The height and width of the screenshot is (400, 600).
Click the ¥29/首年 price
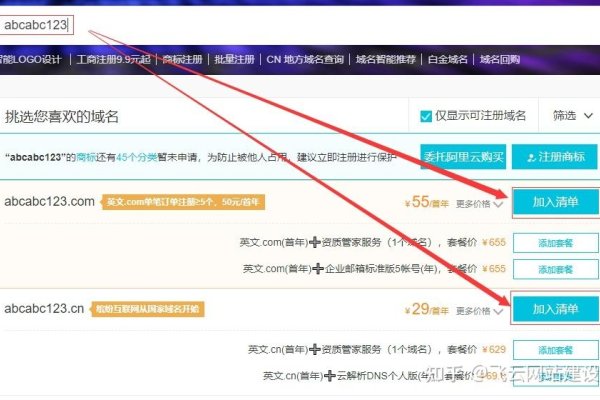click(427, 309)
